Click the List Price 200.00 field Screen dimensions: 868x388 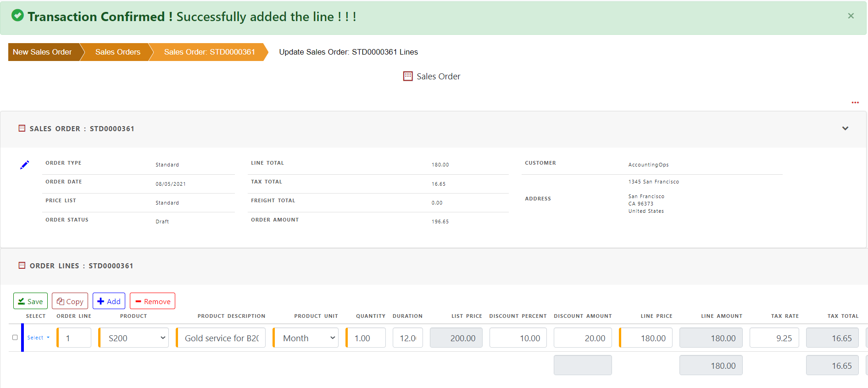(x=456, y=338)
